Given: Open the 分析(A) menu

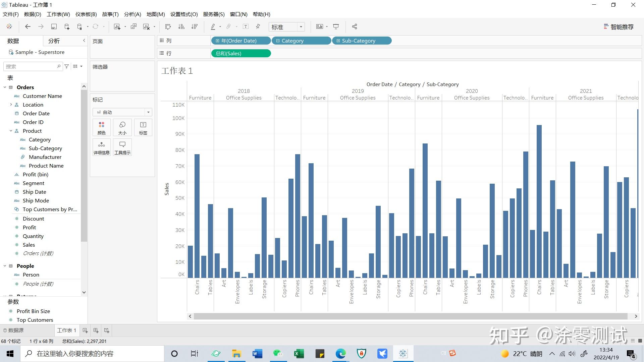Looking at the screenshot, I should pyautogui.click(x=132, y=14).
